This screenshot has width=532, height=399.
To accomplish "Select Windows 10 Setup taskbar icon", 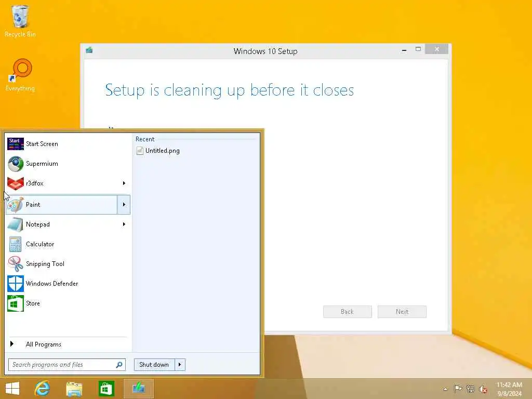I will [x=138, y=389].
